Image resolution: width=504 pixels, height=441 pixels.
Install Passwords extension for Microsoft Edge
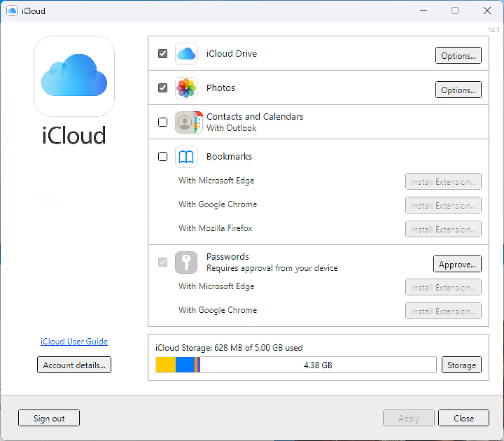tap(443, 288)
